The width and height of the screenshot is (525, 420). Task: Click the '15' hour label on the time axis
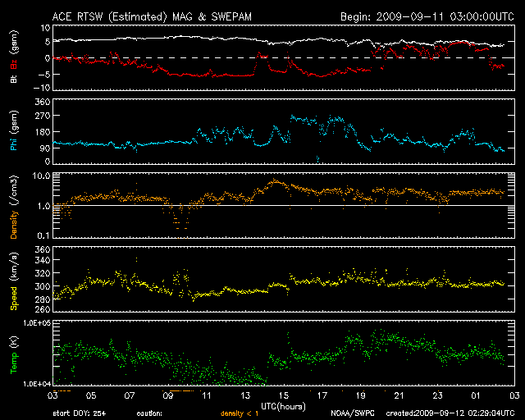pyautogui.click(x=284, y=395)
